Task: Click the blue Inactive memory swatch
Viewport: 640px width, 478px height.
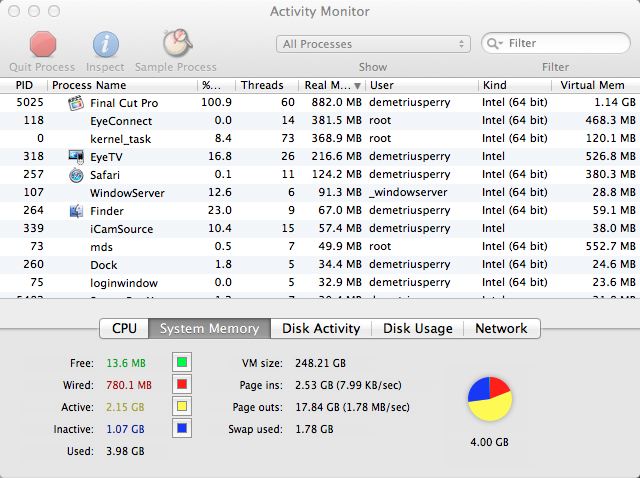Action: [182, 428]
